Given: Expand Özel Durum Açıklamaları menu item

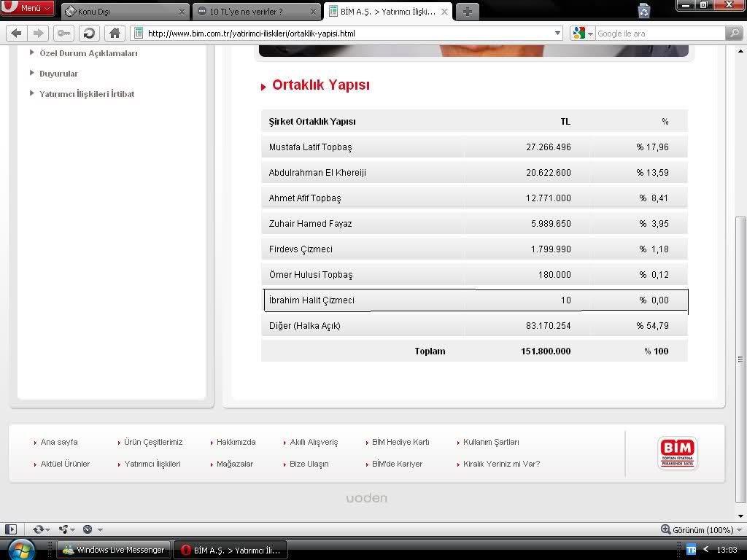Looking at the screenshot, I should click(88, 53).
